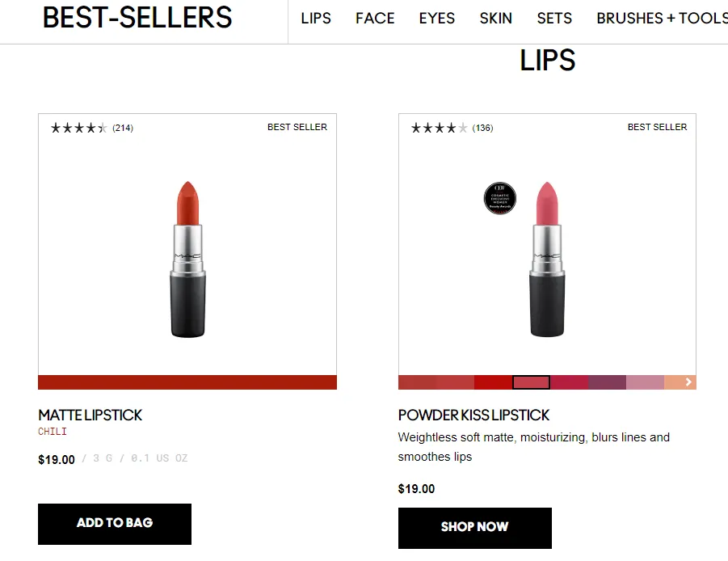Open the Face menu category
The image size is (728, 561).
click(375, 18)
